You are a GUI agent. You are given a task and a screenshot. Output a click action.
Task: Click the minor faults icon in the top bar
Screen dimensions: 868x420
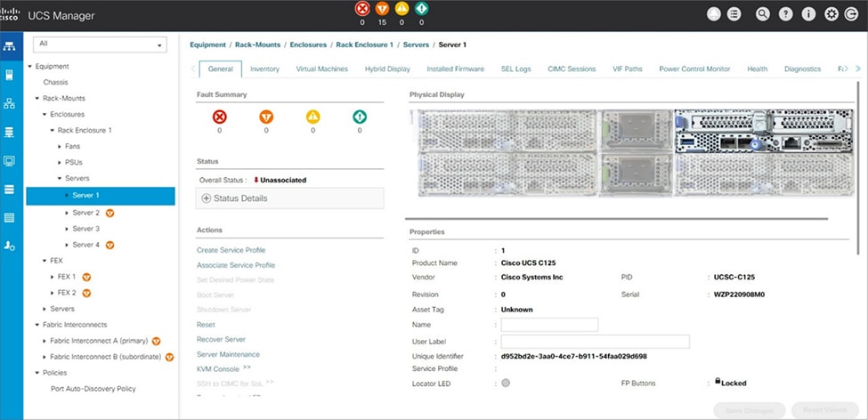tap(402, 9)
